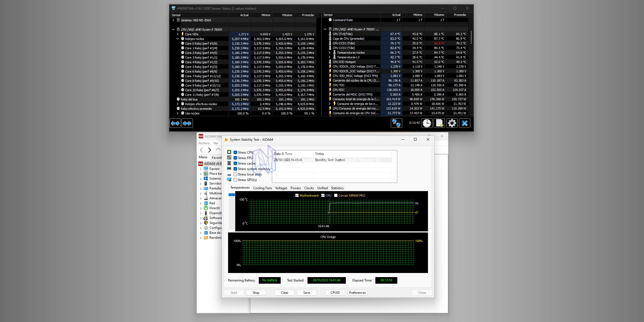Uncheck the Stress CPU checkbox
The height and width of the screenshot is (322, 644).
(x=235, y=153)
